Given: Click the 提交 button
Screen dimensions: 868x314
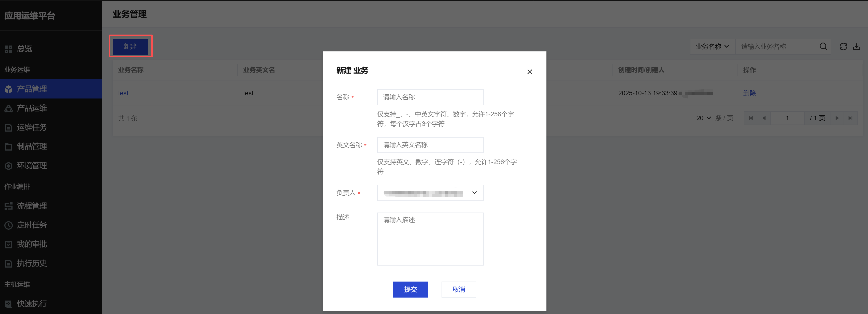Looking at the screenshot, I should point(410,289).
